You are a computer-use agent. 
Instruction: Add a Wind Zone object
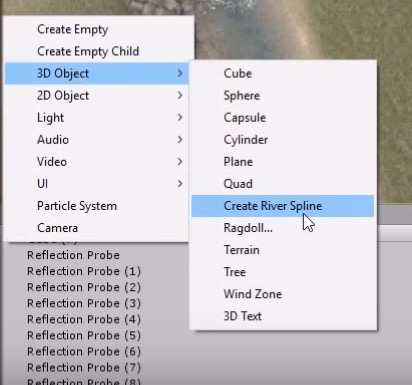tap(283, 294)
